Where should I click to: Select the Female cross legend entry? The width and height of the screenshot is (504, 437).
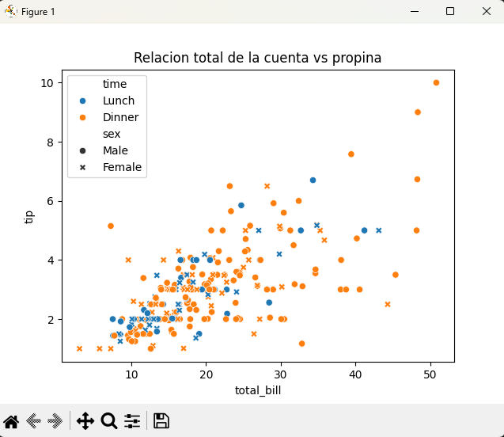coord(83,167)
